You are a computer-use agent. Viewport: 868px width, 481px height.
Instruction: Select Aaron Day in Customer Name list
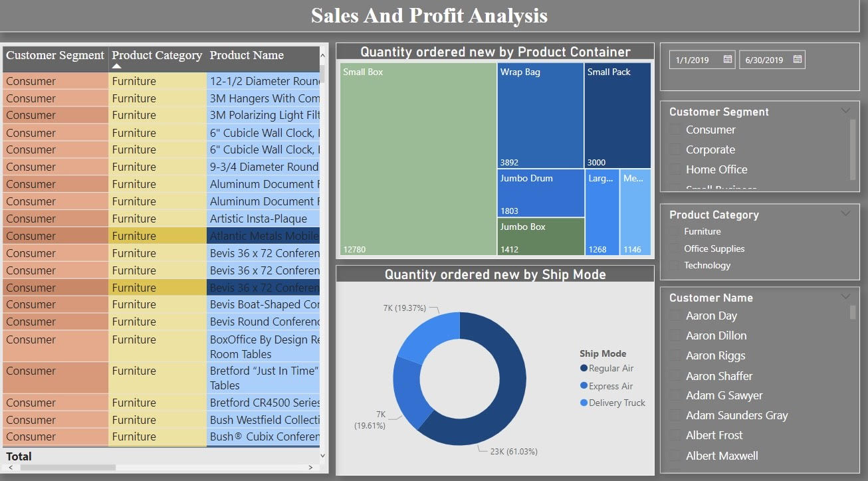click(x=676, y=316)
